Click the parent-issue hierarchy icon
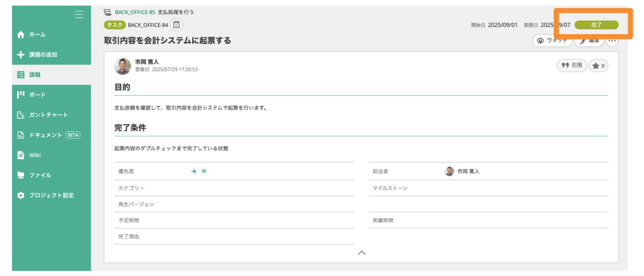The width and height of the screenshot is (644, 276). [x=108, y=12]
